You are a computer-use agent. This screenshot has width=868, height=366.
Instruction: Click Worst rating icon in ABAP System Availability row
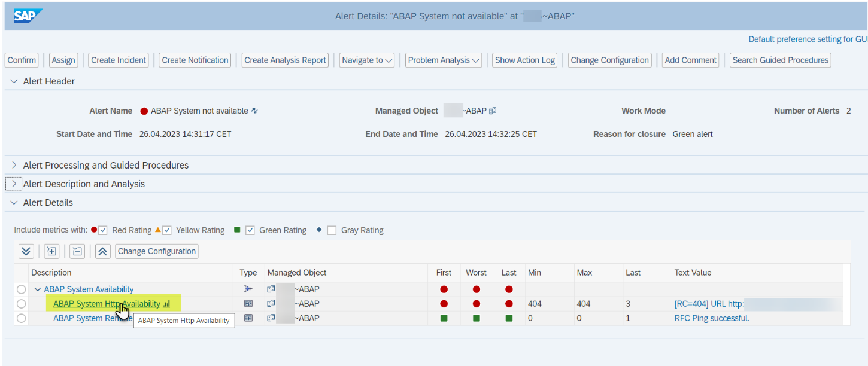(477, 289)
